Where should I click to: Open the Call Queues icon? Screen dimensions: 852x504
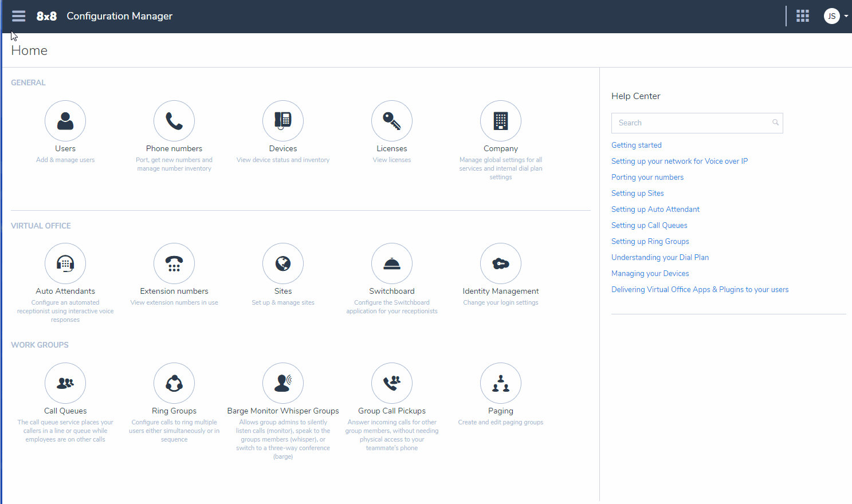click(x=65, y=383)
